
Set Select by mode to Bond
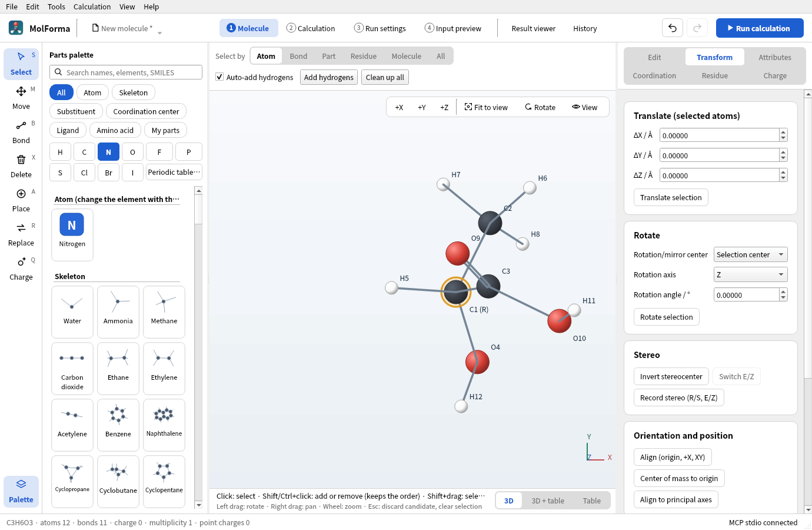(298, 56)
